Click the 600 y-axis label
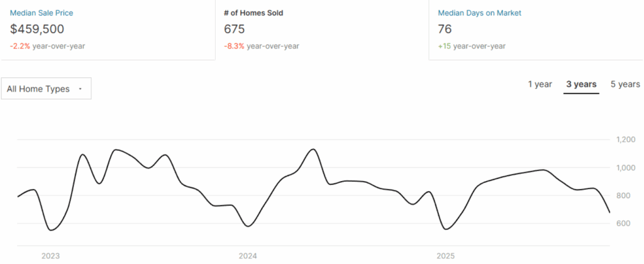This screenshot has height=264, width=644. [x=624, y=224]
